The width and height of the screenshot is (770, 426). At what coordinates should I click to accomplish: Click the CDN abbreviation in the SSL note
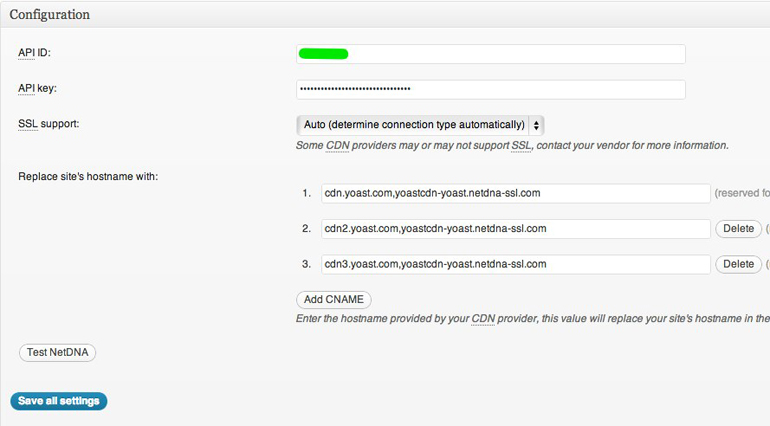[337, 146]
